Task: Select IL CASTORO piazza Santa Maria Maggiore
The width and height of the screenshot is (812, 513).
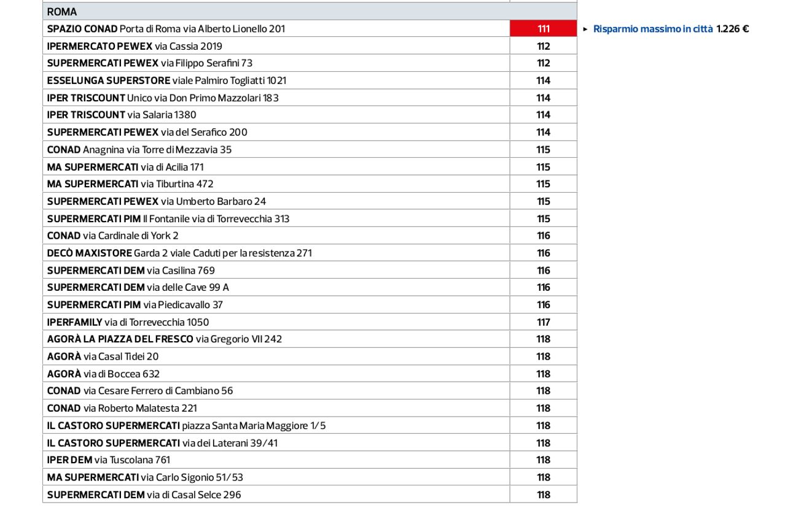Action: click(x=310, y=426)
